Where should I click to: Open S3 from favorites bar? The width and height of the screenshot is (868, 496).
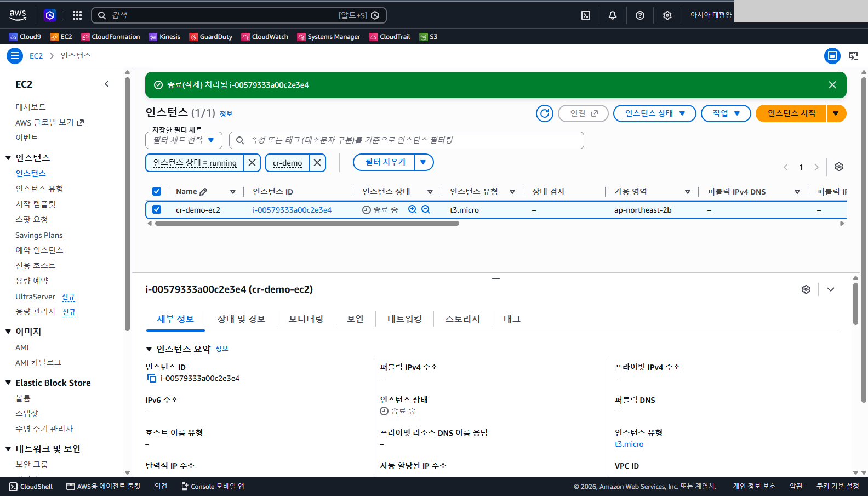click(x=429, y=37)
